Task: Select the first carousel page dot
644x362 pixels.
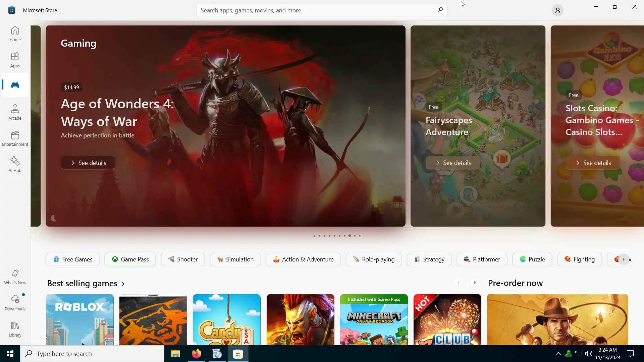Action: point(314,236)
